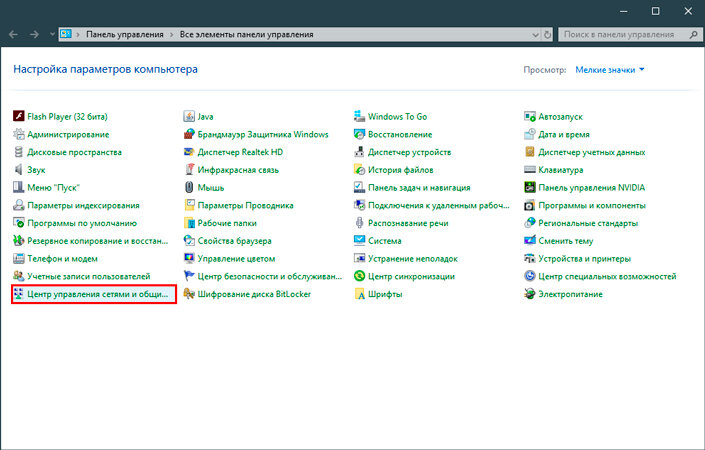Click the Windows To Go icon
The width and height of the screenshot is (705, 450).
359,116
